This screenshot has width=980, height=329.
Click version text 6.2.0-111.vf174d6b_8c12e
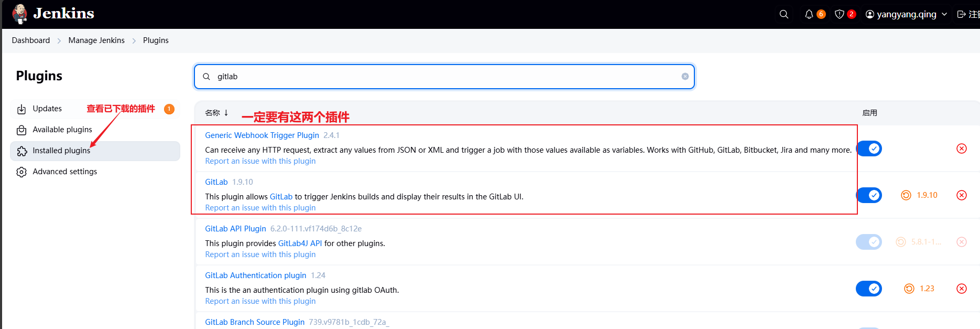coord(316,229)
